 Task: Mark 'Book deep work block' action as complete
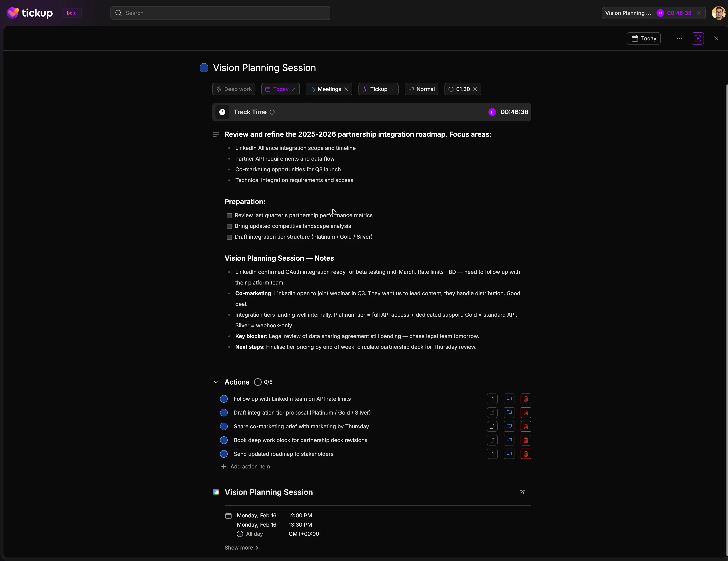(224, 440)
